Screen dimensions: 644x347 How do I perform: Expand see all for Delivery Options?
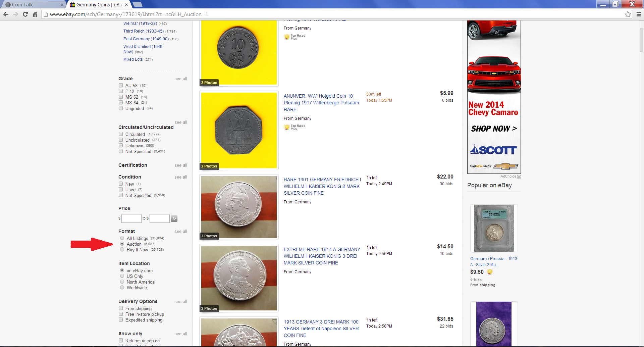pyautogui.click(x=181, y=302)
